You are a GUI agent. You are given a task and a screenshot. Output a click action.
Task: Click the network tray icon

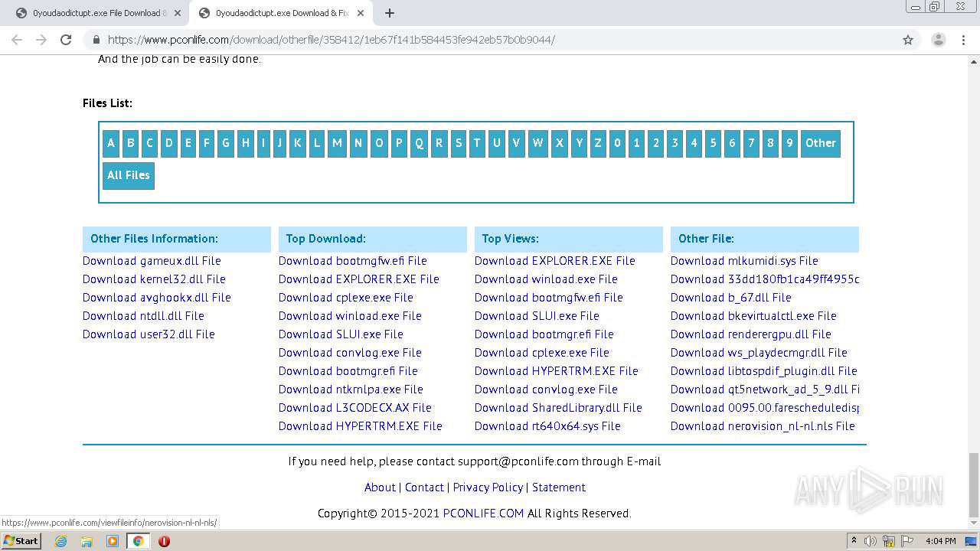click(x=890, y=541)
